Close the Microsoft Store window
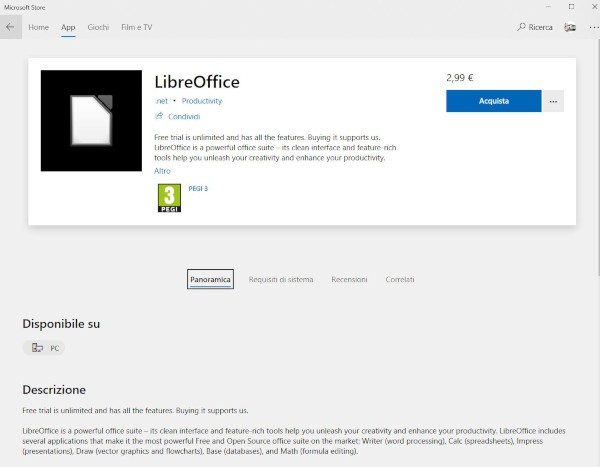 tap(595, 7)
